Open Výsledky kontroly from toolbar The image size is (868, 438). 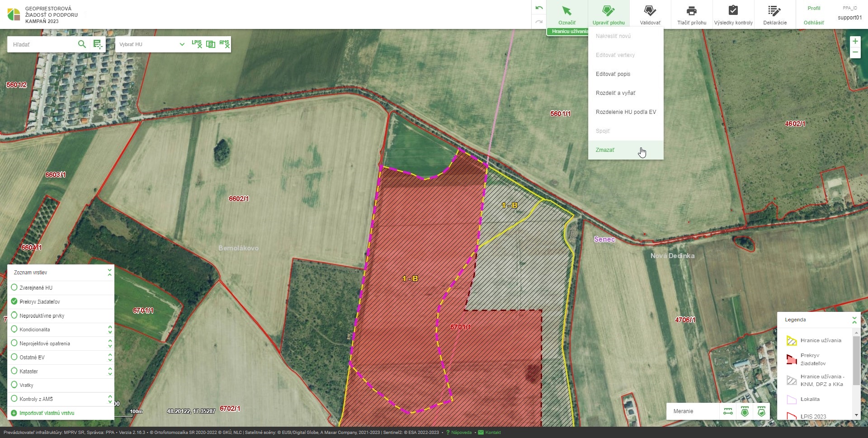click(733, 14)
